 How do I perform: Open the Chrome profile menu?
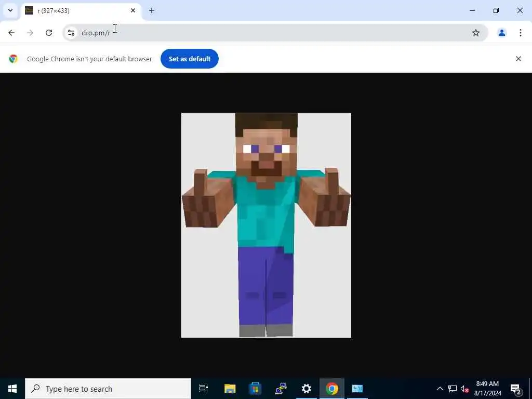(x=501, y=33)
